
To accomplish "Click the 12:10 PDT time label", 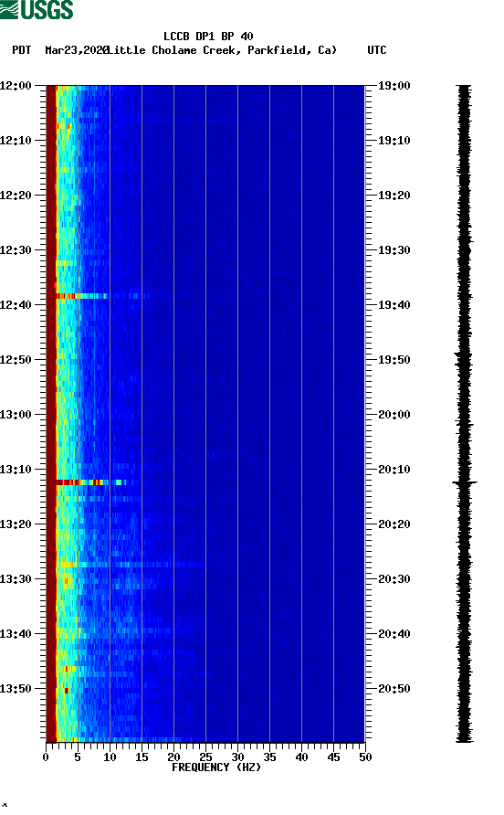I will (x=16, y=141).
